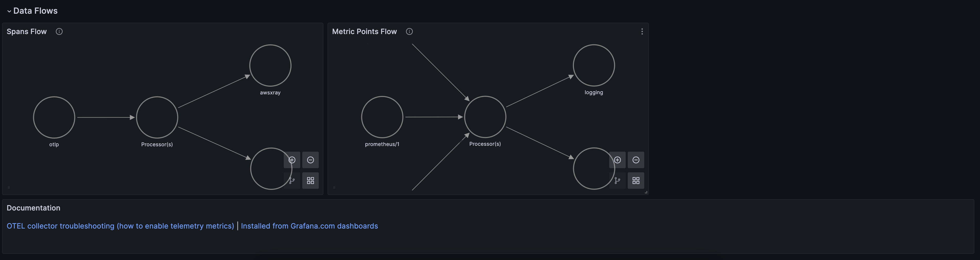Switch Spans Flow to layered layout
Screen dimensions: 980x260
coord(292,181)
